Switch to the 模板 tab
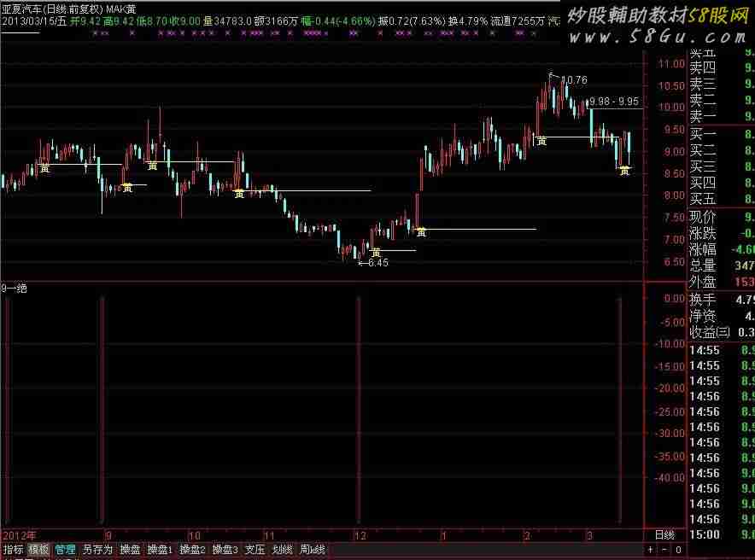The width and height of the screenshot is (755, 560). pos(38,550)
